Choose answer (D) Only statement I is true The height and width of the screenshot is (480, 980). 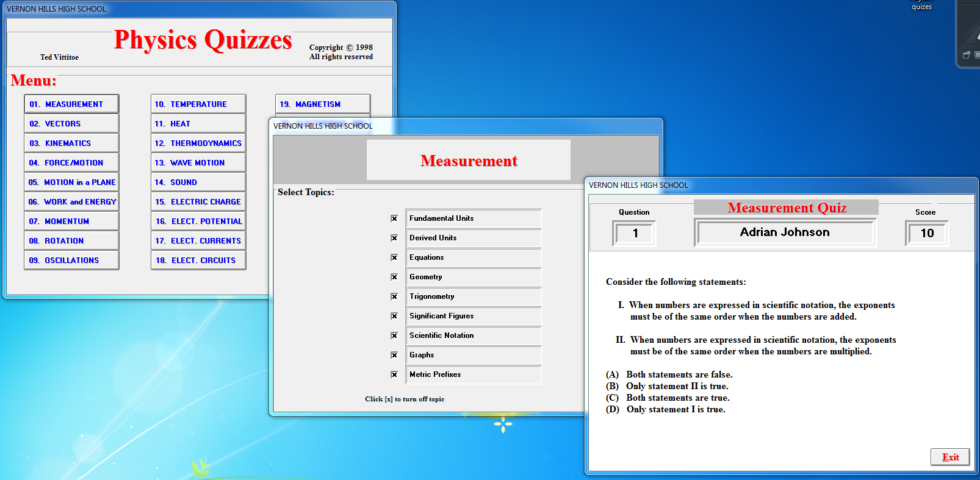click(x=666, y=409)
